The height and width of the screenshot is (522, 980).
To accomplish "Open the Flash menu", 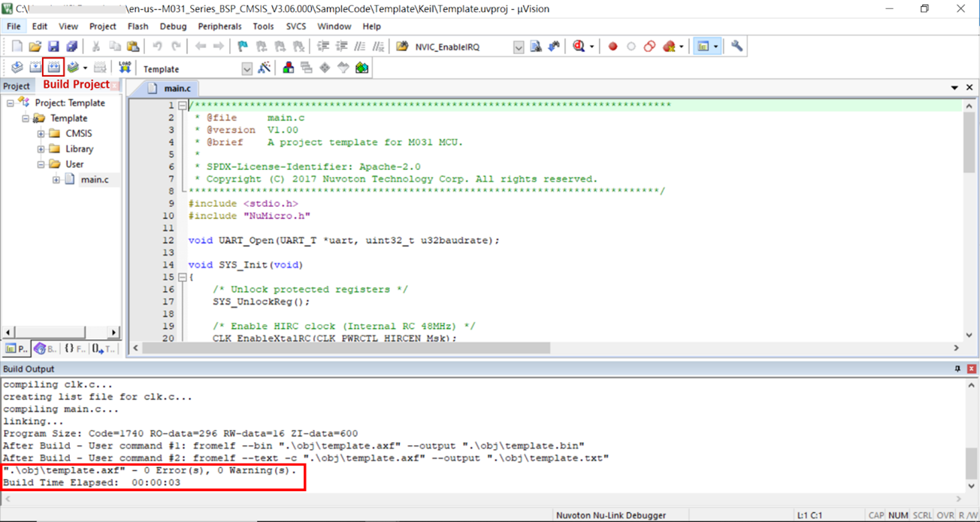I will coord(138,26).
